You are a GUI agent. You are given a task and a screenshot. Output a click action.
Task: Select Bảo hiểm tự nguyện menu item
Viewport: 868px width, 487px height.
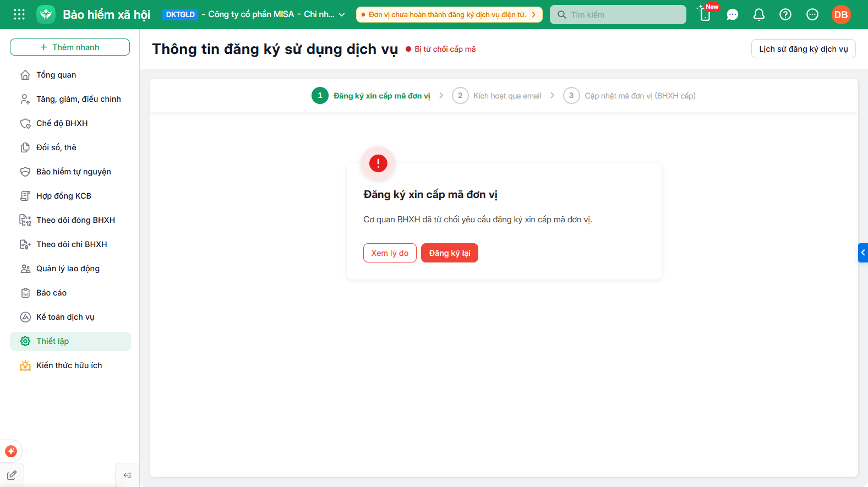(x=70, y=172)
